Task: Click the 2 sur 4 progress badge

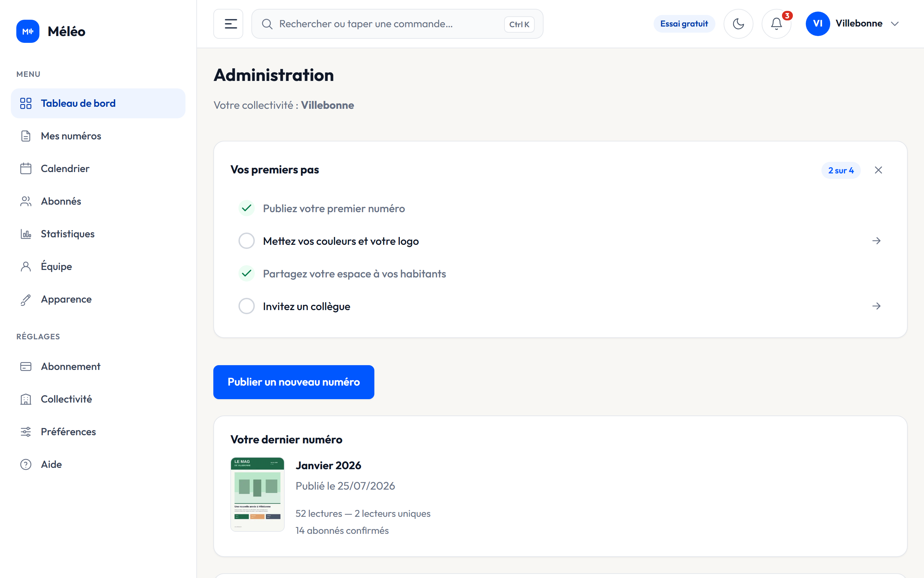Action: click(841, 170)
